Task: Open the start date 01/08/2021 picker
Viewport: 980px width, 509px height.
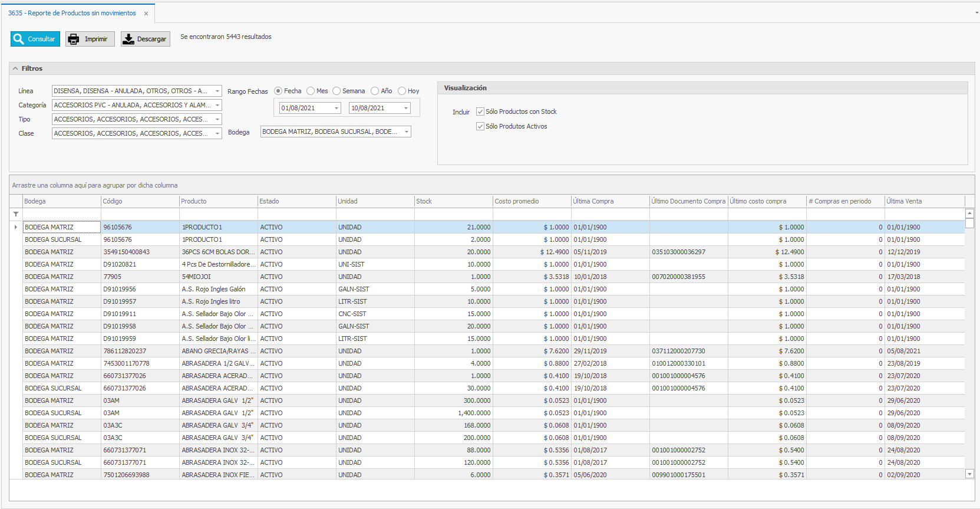Action: pos(336,108)
